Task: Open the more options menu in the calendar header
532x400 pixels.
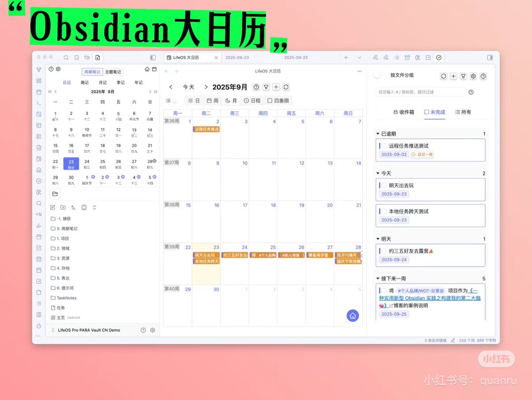Action: (360, 71)
